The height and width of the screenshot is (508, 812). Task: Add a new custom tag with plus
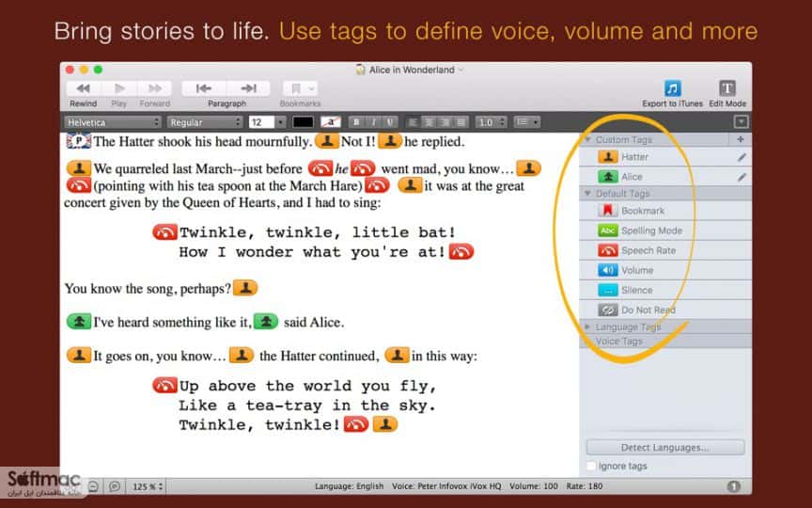click(740, 139)
